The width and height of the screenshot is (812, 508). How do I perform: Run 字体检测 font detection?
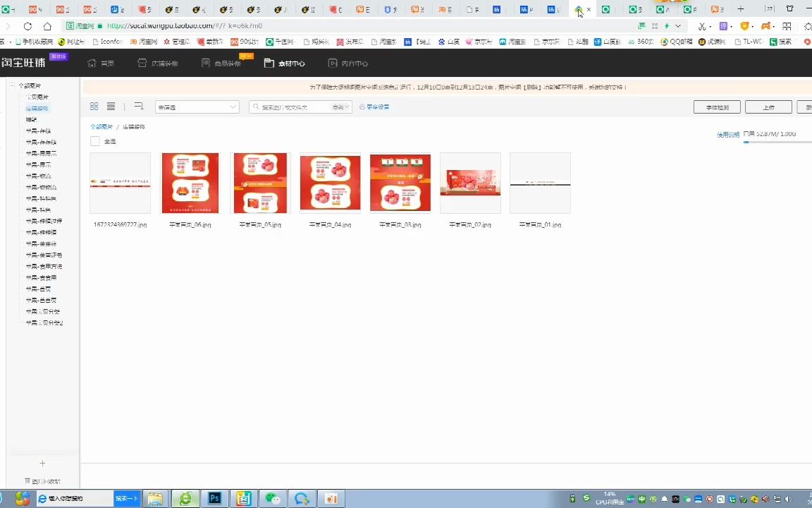tap(717, 107)
